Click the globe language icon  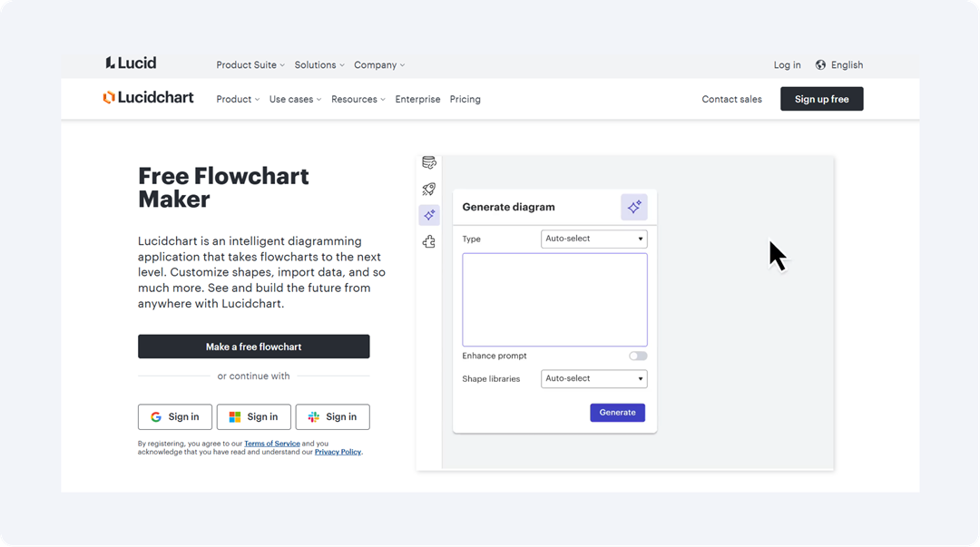tap(820, 65)
